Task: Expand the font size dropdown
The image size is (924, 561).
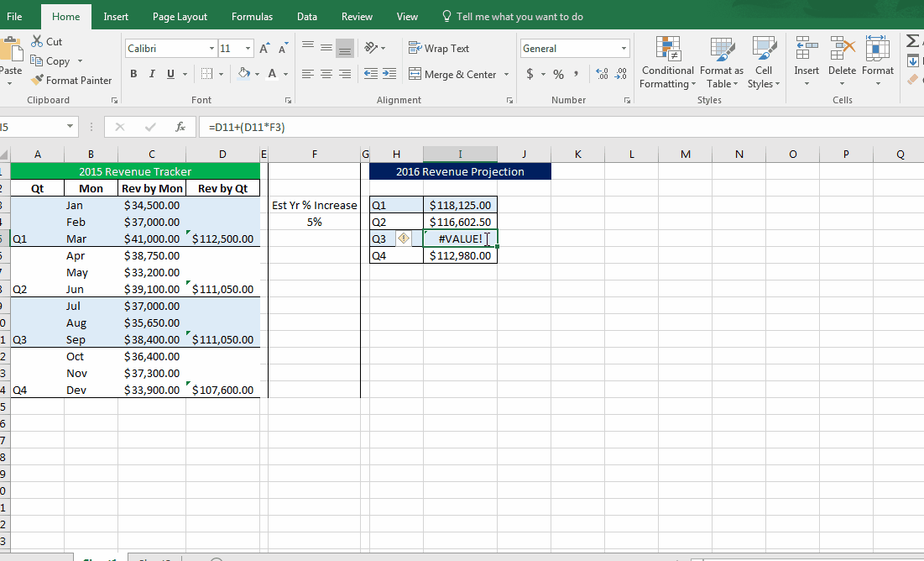Action: click(x=248, y=49)
